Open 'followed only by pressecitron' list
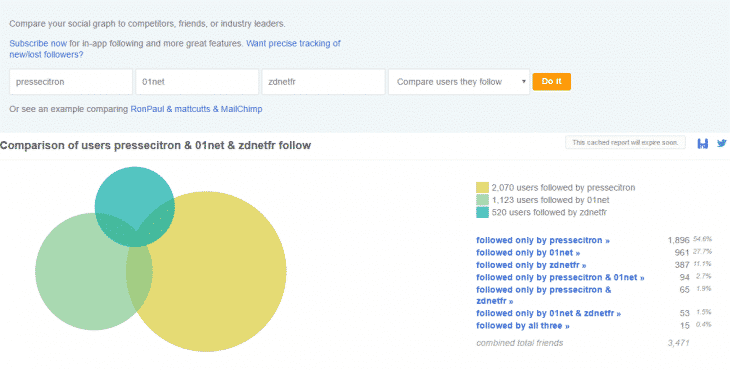Image resolution: width=730 pixels, height=370 pixels. (x=543, y=241)
